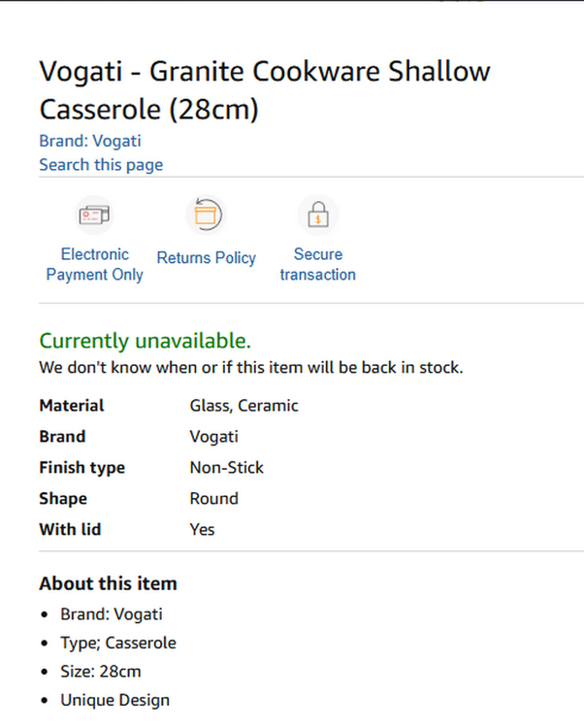The width and height of the screenshot is (584, 728).
Task: Click the Glass, Ceramic material value
Action: click(243, 406)
